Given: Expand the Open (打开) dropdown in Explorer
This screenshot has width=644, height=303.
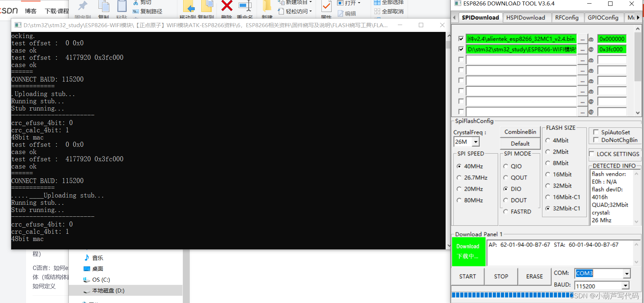Looking at the screenshot, I should click(359, 3).
